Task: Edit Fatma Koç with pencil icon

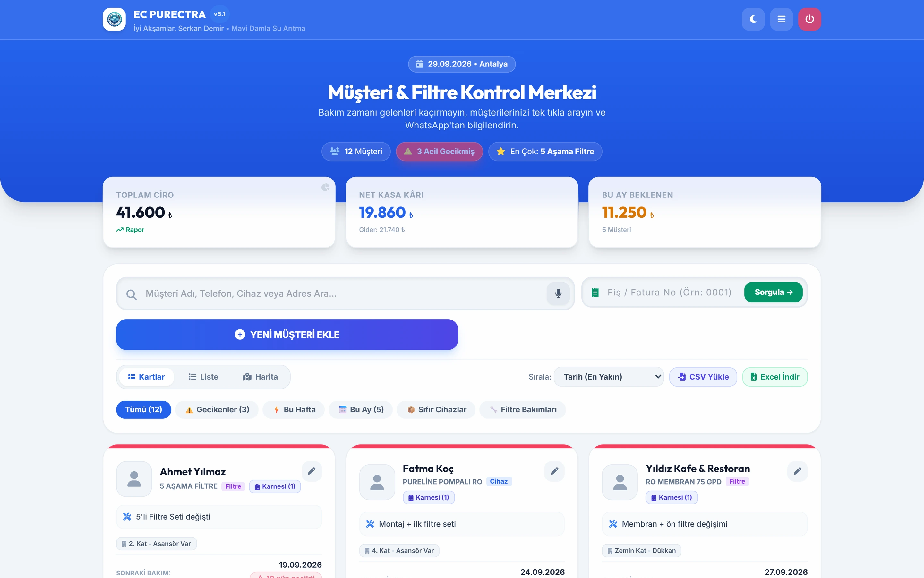Action: click(554, 471)
